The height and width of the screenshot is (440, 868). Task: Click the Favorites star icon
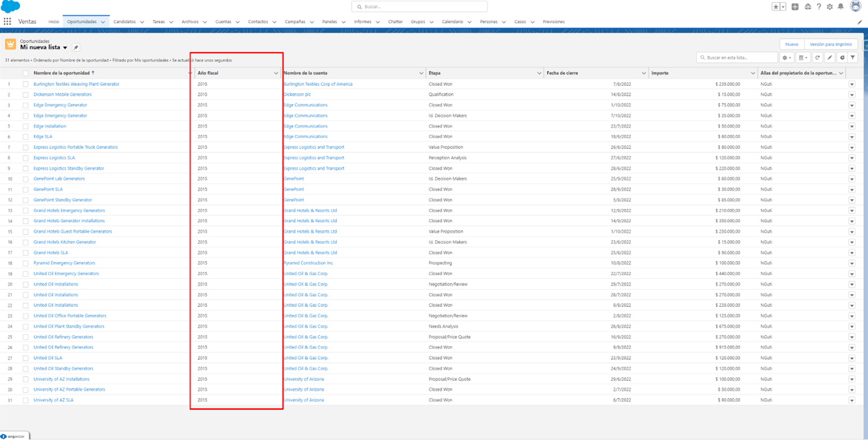[776, 7]
